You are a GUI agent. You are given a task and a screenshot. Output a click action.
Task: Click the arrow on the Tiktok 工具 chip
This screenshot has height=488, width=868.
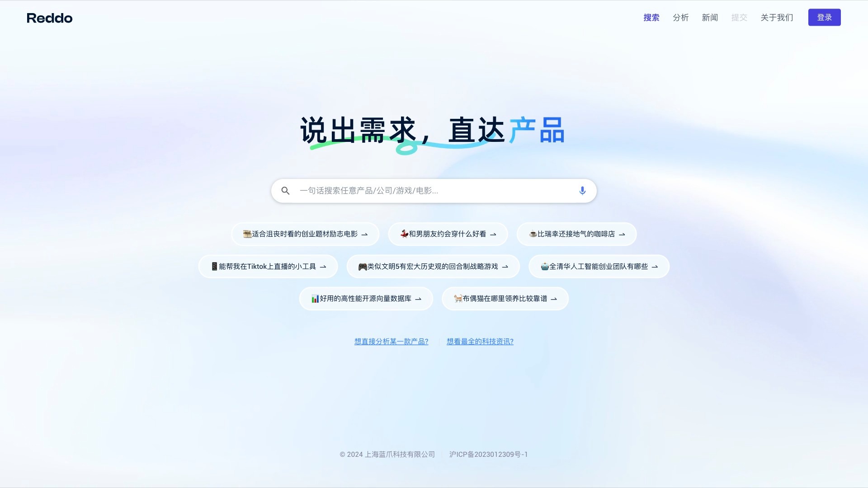click(324, 267)
